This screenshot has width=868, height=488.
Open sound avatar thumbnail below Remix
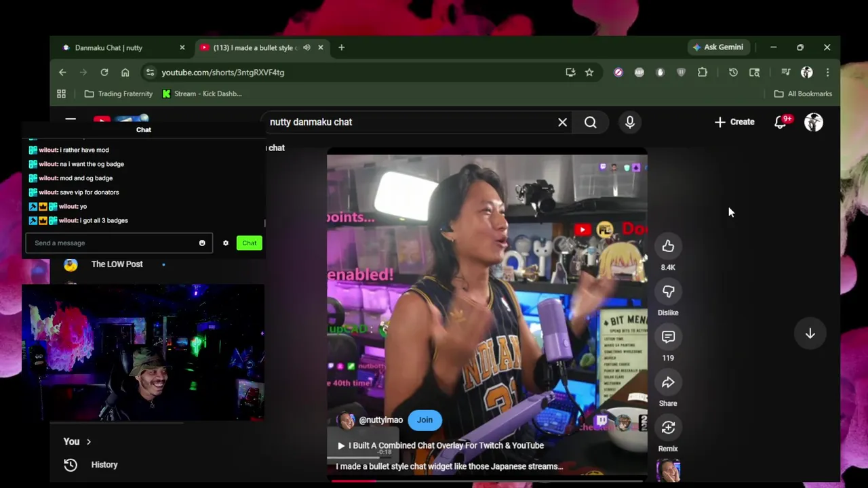[x=668, y=470]
